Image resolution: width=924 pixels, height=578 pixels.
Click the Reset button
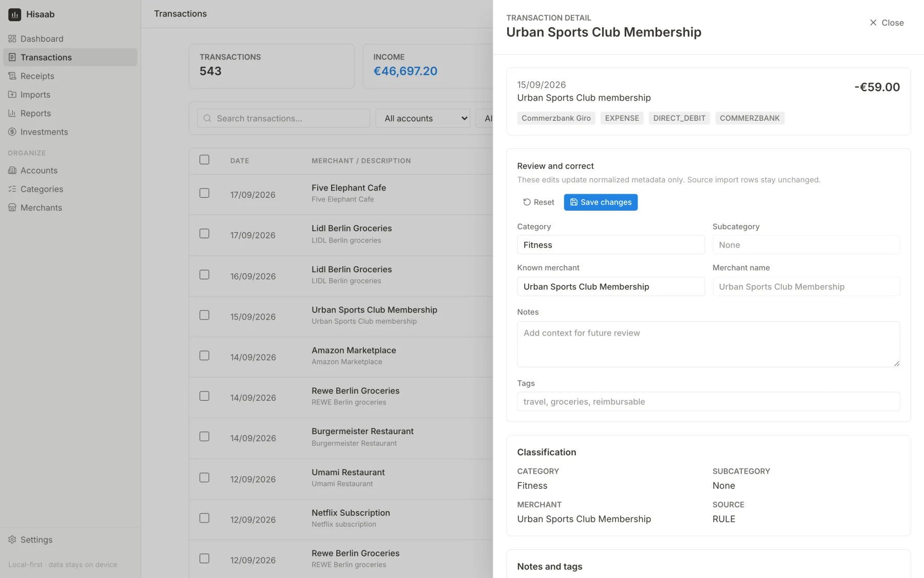point(538,202)
